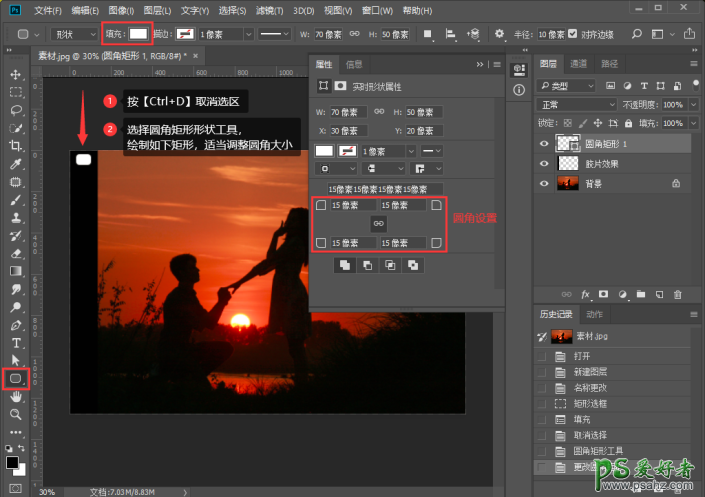
Task: Select the Dodge tool
Action: 16,307
